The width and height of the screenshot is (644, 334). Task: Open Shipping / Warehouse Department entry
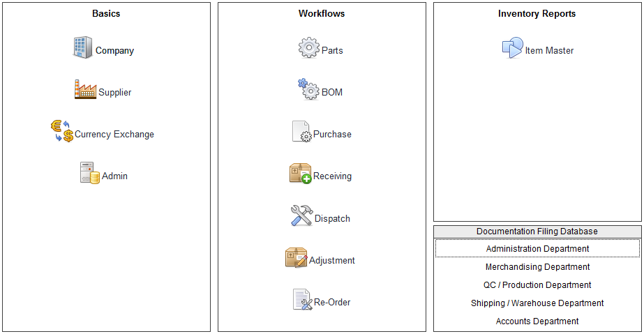[x=537, y=303]
